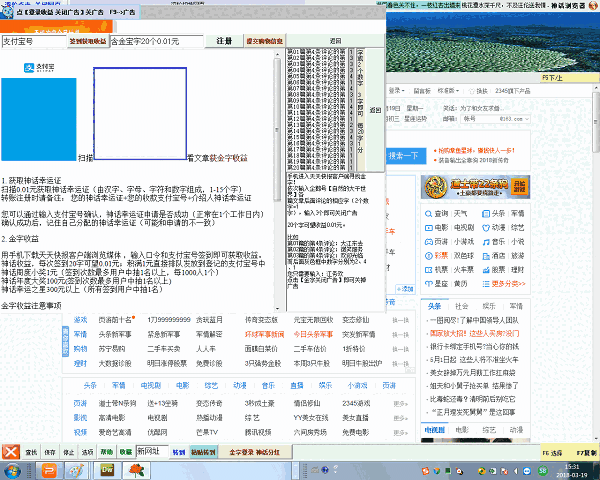Switch to the 娱乐 news tab

click(489, 306)
